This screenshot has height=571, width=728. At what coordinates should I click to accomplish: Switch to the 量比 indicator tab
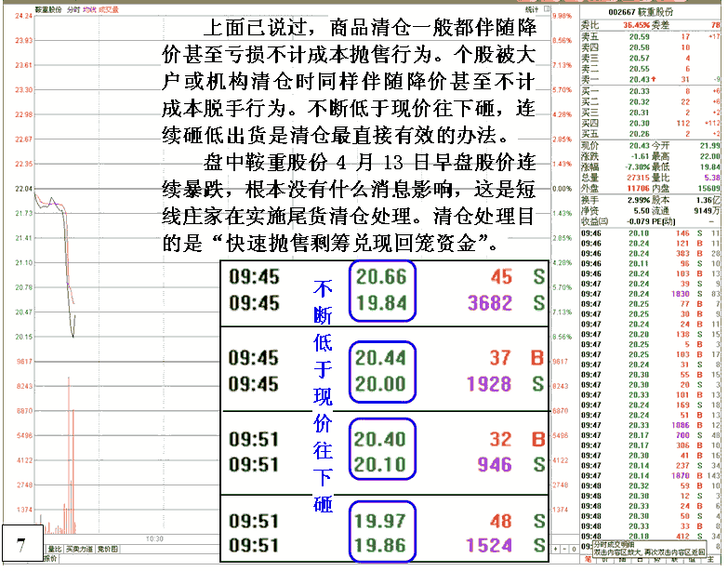point(55,550)
